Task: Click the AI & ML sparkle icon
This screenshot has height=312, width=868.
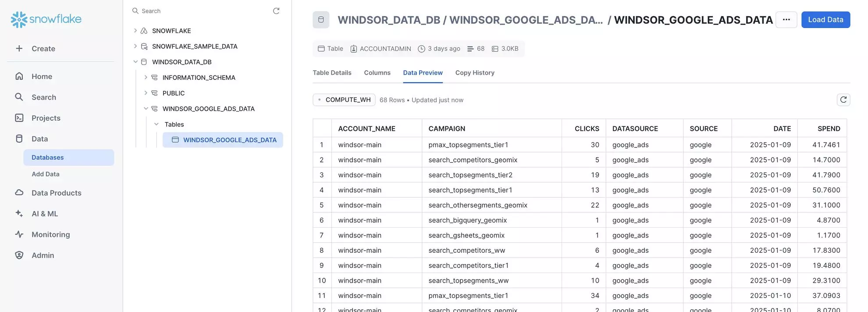Action: tap(19, 214)
